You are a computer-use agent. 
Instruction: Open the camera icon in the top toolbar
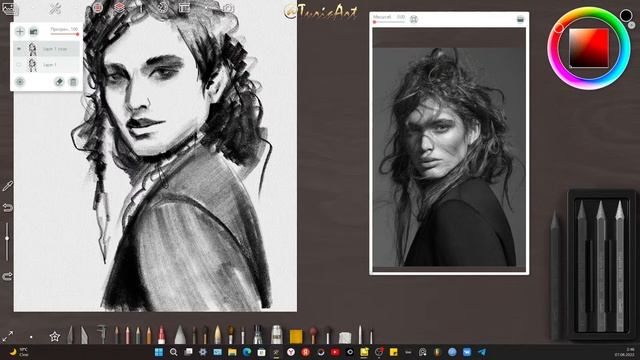click(x=229, y=8)
